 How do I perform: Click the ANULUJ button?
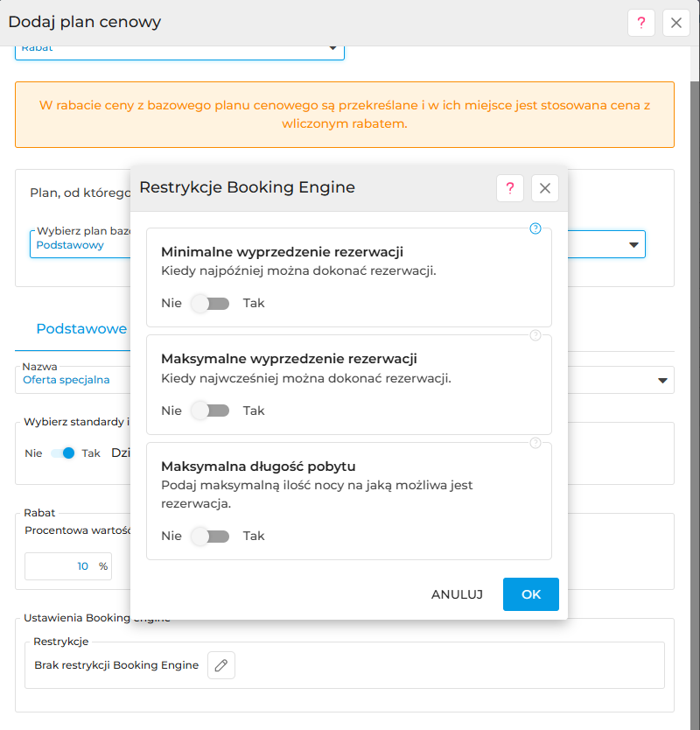point(457,594)
